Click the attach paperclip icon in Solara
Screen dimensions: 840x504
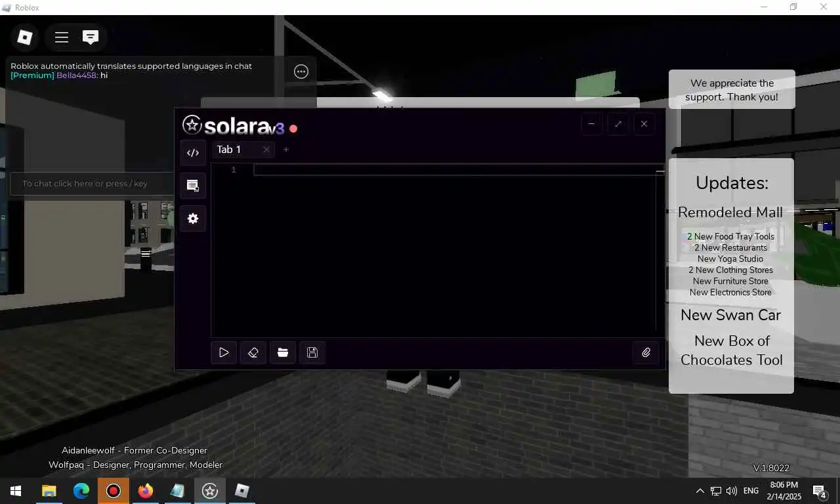click(646, 352)
